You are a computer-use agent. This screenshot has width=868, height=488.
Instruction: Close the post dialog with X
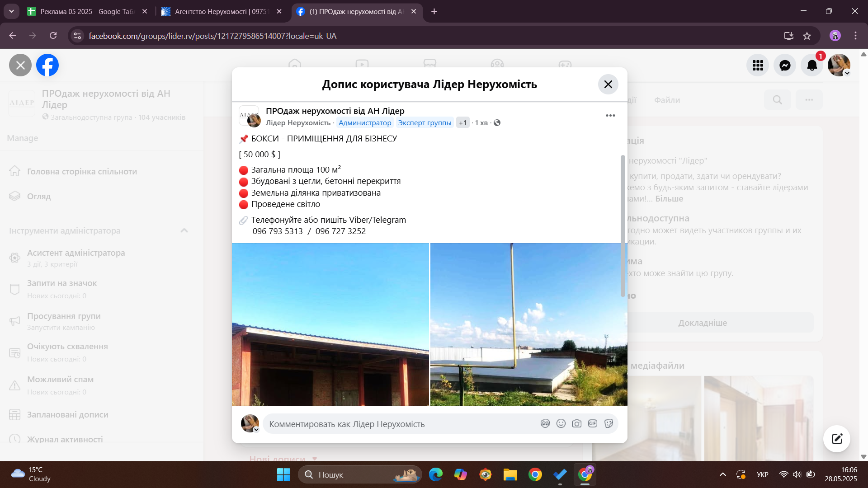608,84
